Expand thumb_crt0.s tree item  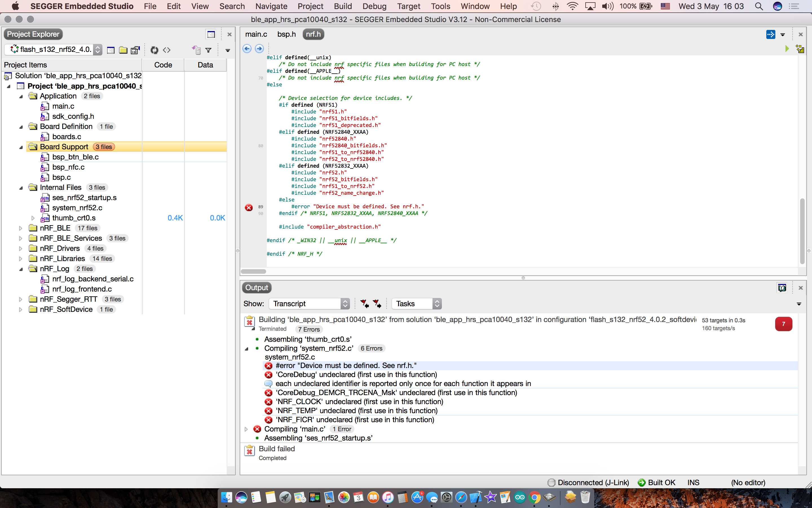pos(33,218)
